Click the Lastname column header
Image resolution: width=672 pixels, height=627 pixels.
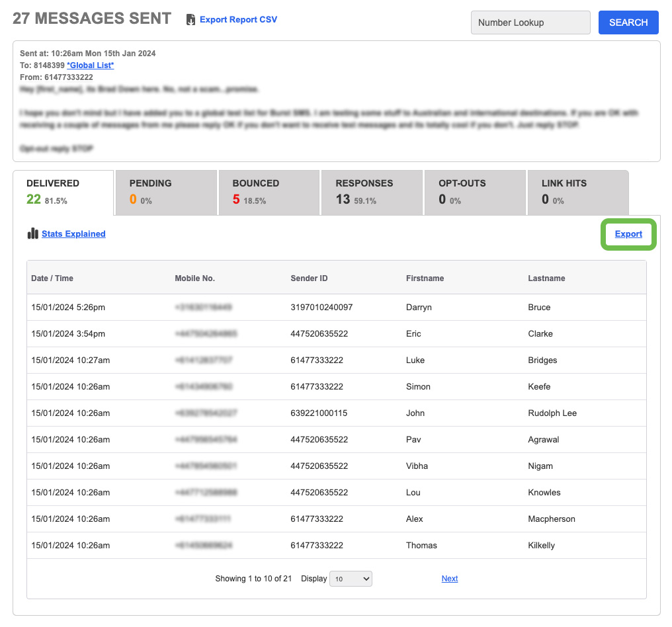[546, 278]
